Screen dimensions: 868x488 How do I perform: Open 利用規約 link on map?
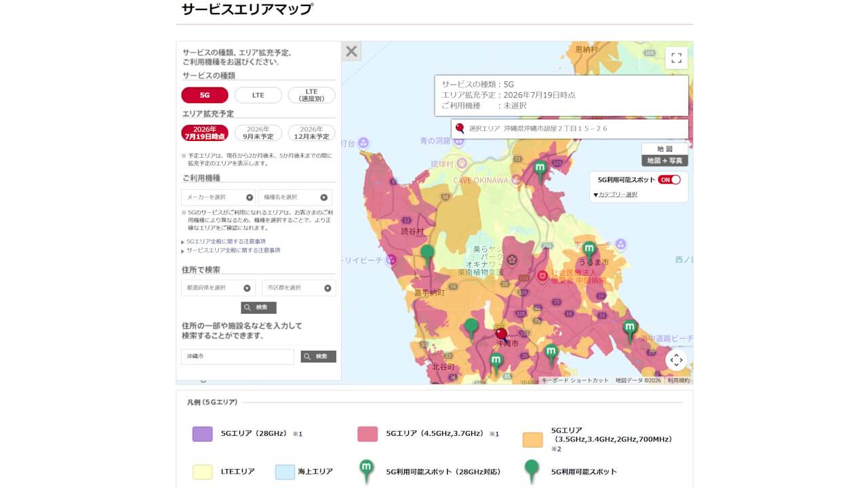tap(678, 381)
